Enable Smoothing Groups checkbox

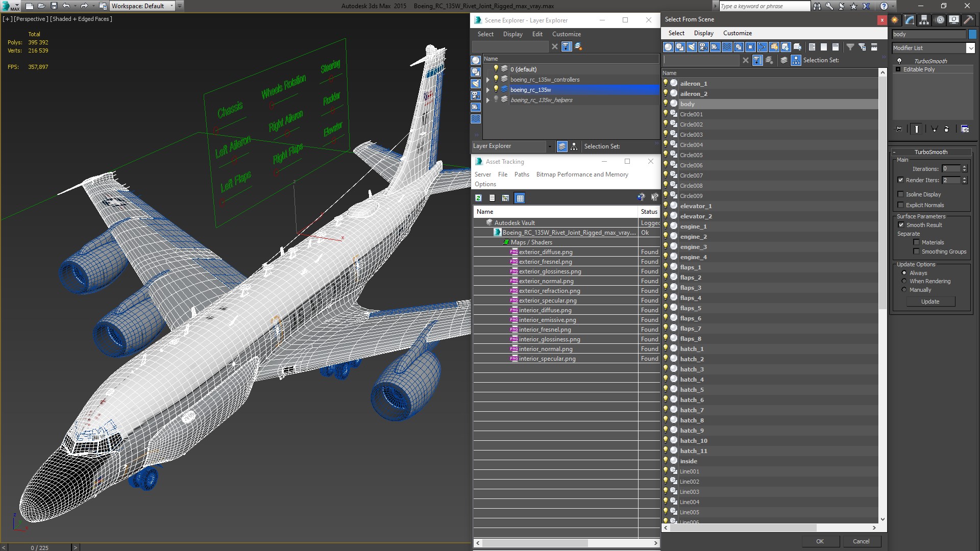point(916,252)
